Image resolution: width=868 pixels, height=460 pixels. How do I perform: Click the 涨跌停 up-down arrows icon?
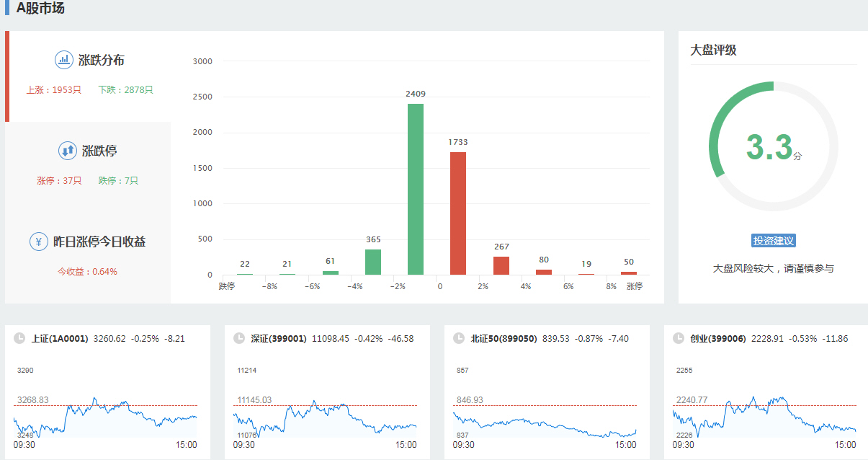(x=67, y=151)
